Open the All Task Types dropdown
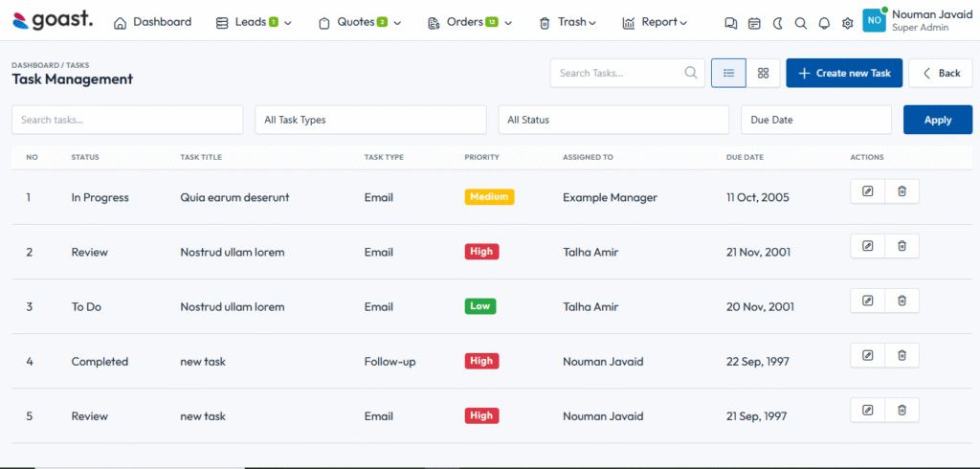 point(370,120)
